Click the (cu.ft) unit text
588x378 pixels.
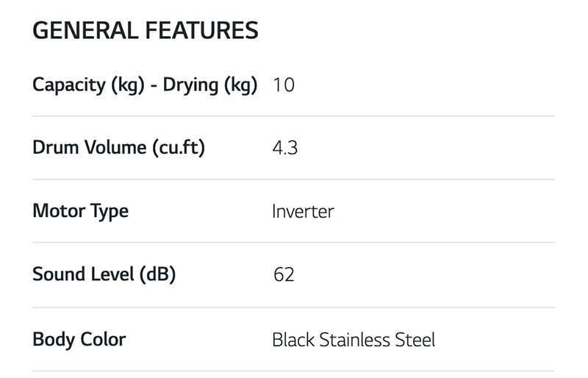coord(178,148)
